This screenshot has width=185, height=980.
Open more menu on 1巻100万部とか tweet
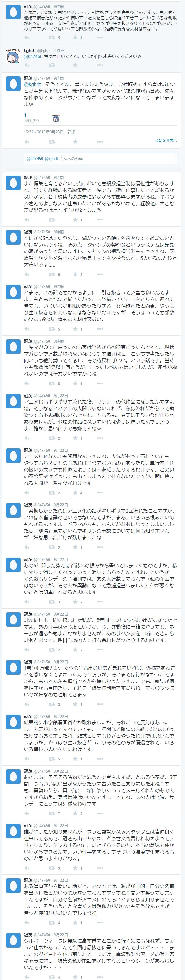click(100, 705)
